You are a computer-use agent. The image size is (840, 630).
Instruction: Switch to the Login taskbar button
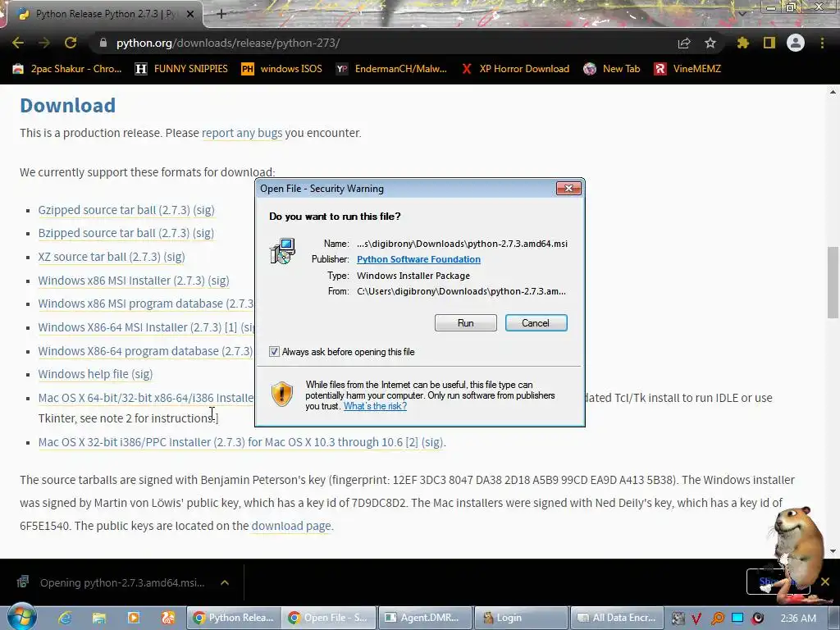tap(521, 618)
